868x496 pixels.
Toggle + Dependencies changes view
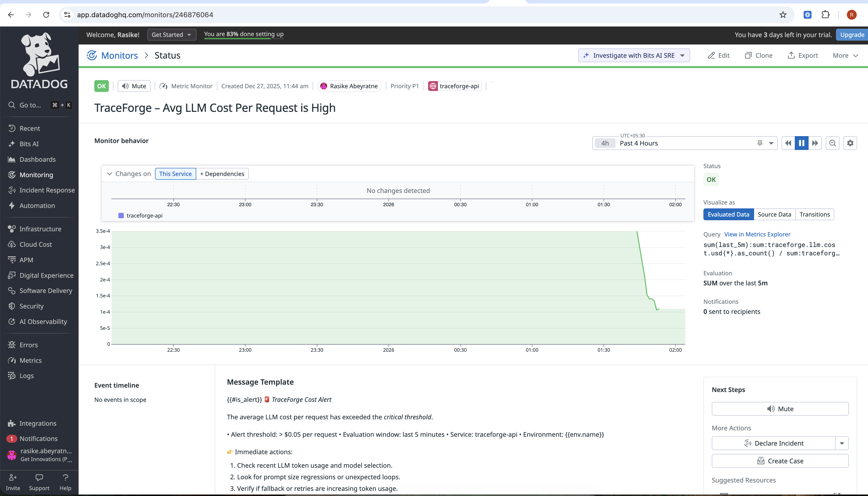(222, 174)
